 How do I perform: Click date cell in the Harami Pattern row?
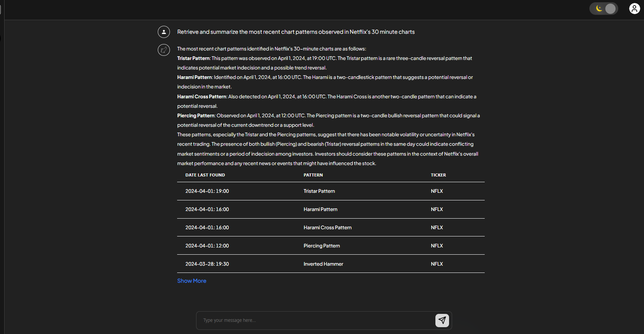point(207,210)
